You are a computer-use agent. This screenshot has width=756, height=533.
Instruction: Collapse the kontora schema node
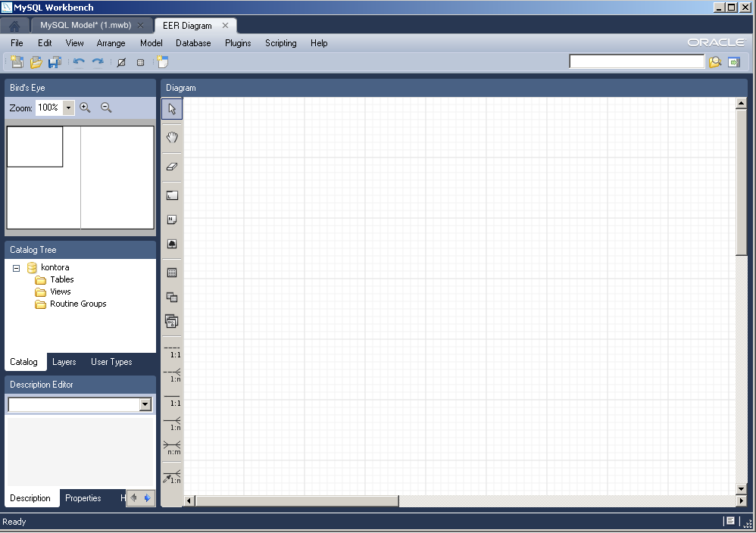(17, 268)
